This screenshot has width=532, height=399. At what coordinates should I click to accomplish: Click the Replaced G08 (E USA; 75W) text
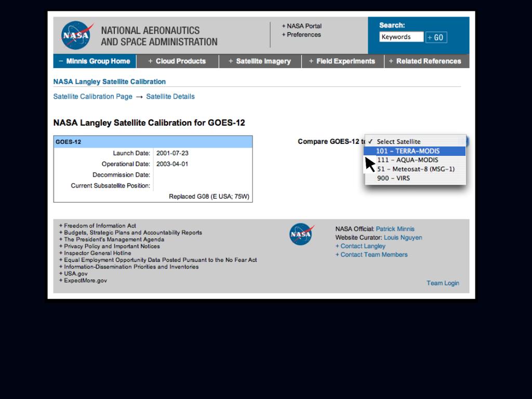coord(209,196)
